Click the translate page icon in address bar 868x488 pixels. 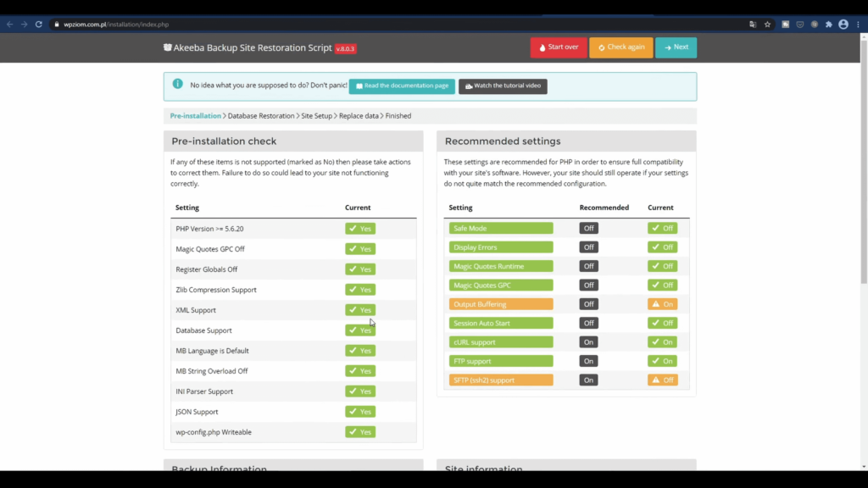753,25
